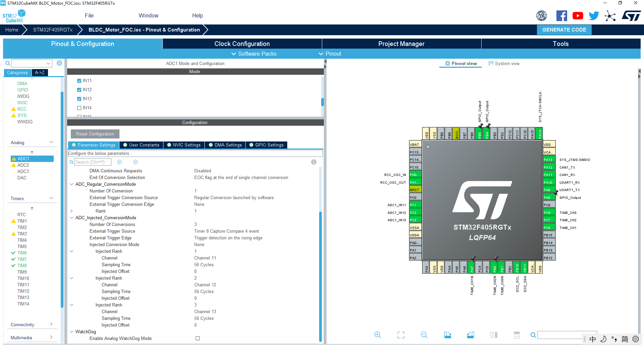
Task: Open IME settings gear in tray
Action: coord(636,339)
